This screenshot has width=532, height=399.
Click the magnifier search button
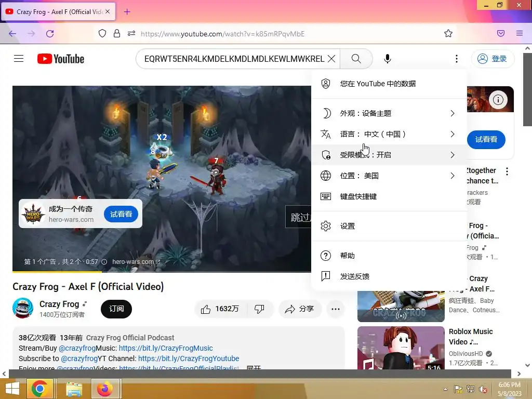pos(356,59)
